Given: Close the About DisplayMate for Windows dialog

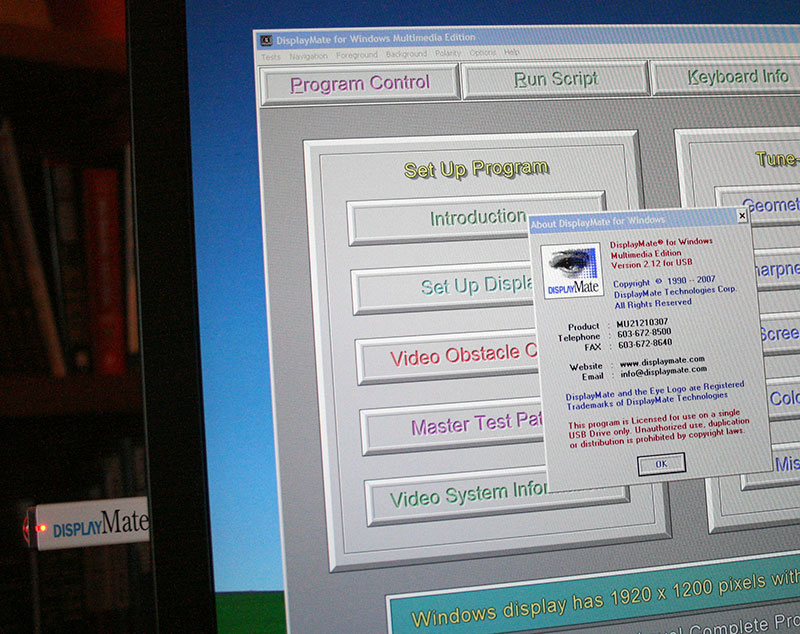Looking at the screenshot, I should (x=742, y=216).
